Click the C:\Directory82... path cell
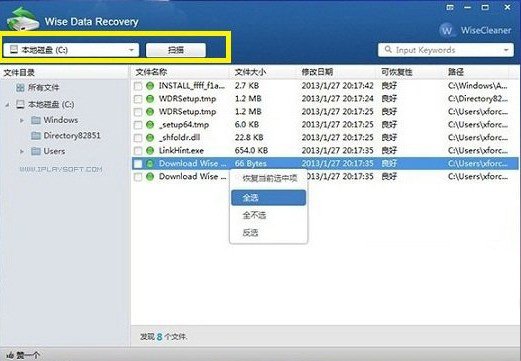Image resolution: width=521 pixels, height=361 pixels. pyautogui.click(x=478, y=99)
